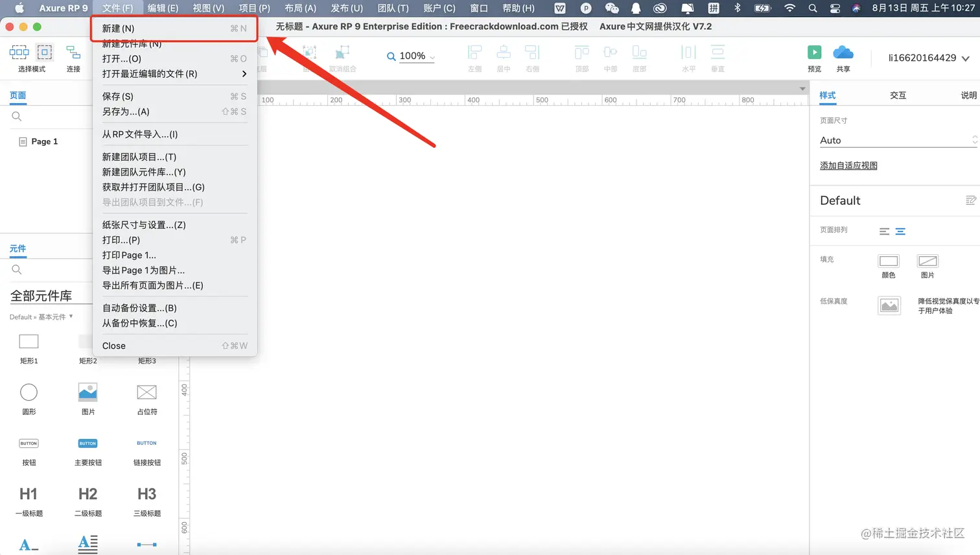Choose 保存 (S) menu entry

(174, 97)
